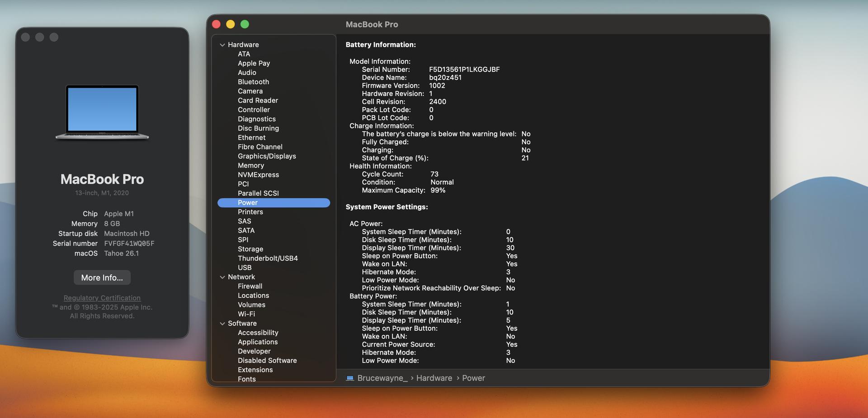Image resolution: width=868 pixels, height=418 pixels.
Task: Select Wi-Fi under Network
Action: point(246,314)
